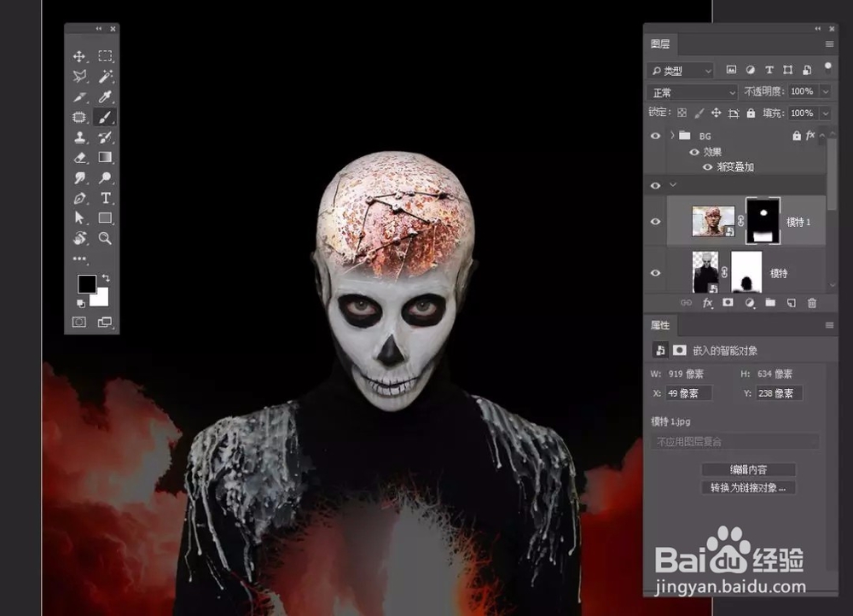The width and height of the screenshot is (853, 616).
Task: Add a layer mask
Action: pyautogui.click(x=728, y=303)
